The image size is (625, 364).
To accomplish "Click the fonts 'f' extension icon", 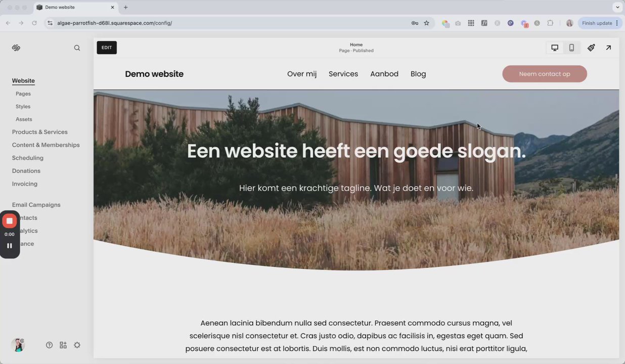I will 484,23.
